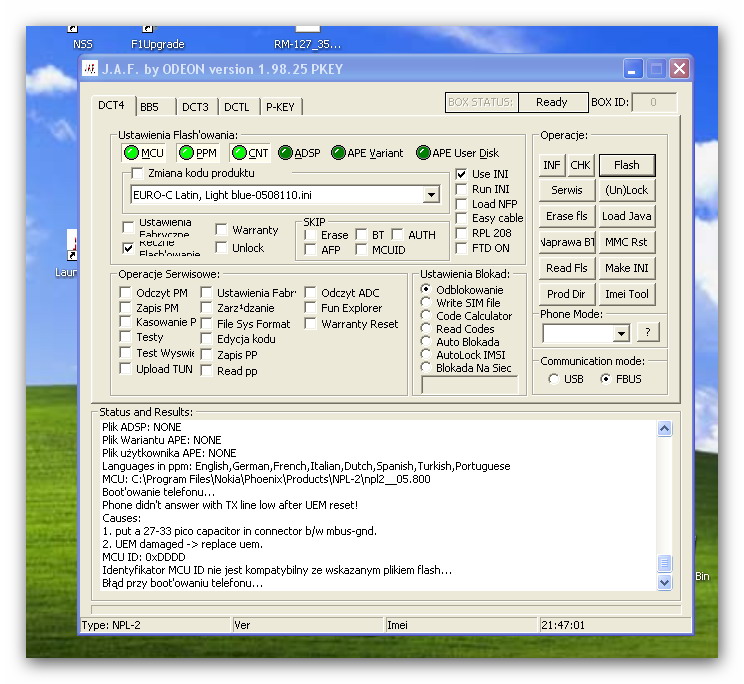The width and height of the screenshot is (744, 684).
Task: Check Read pp option
Action: click(206, 371)
